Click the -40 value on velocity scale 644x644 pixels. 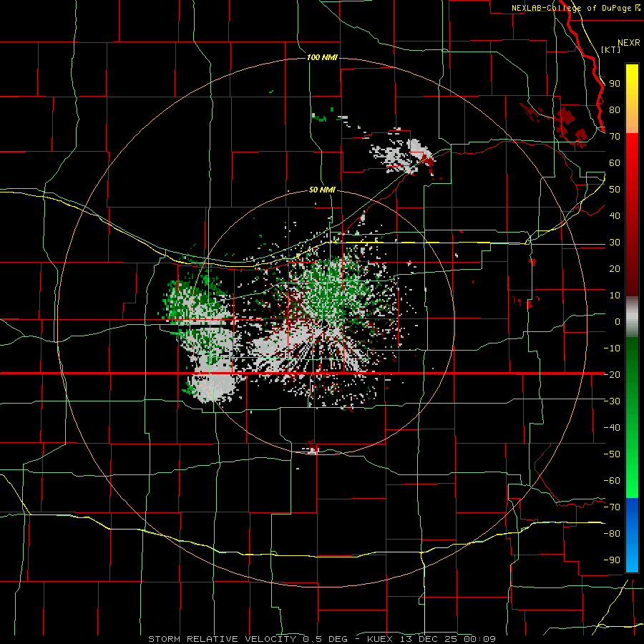click(612, 428)
